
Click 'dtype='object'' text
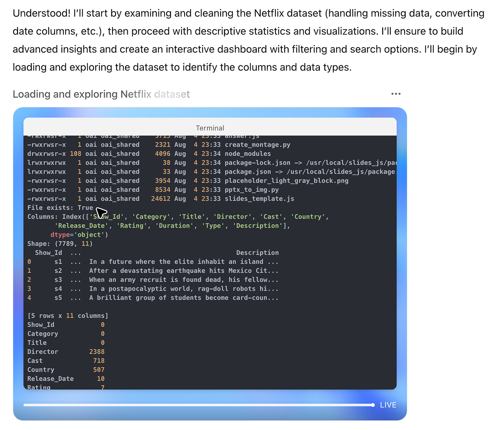point(79,235)
